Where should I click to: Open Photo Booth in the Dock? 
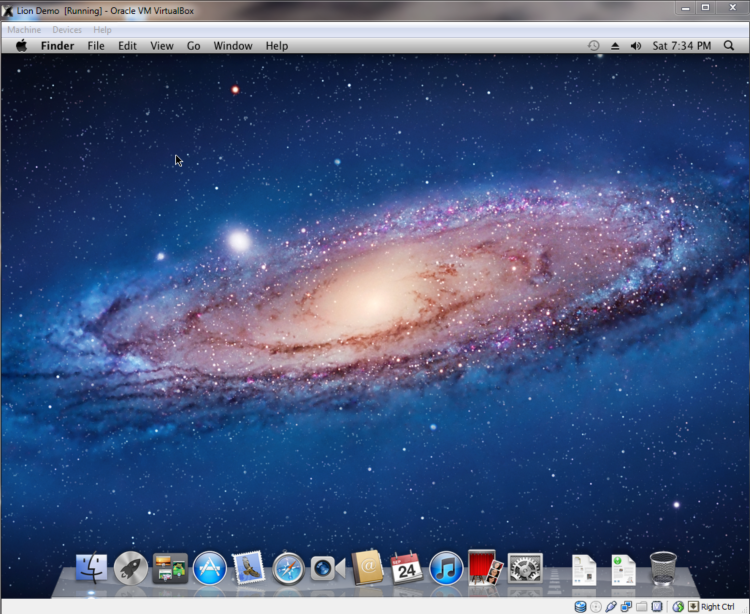pyautogui.click(x=485, y=567)
